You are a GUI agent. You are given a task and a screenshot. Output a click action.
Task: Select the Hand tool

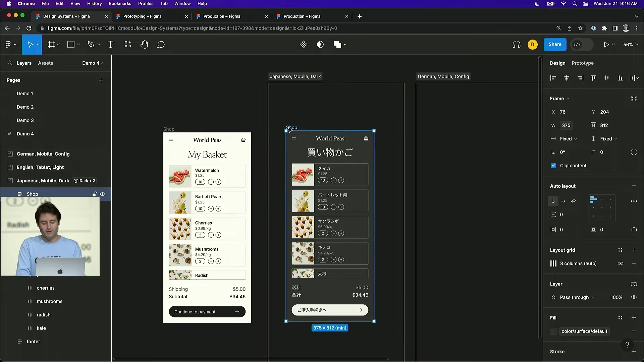pos(144,45)
